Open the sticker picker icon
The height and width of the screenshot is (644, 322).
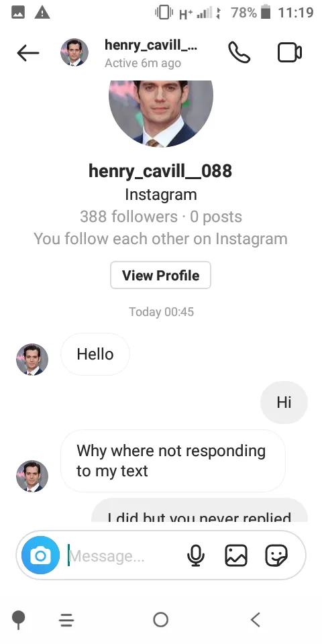point(276,555)
